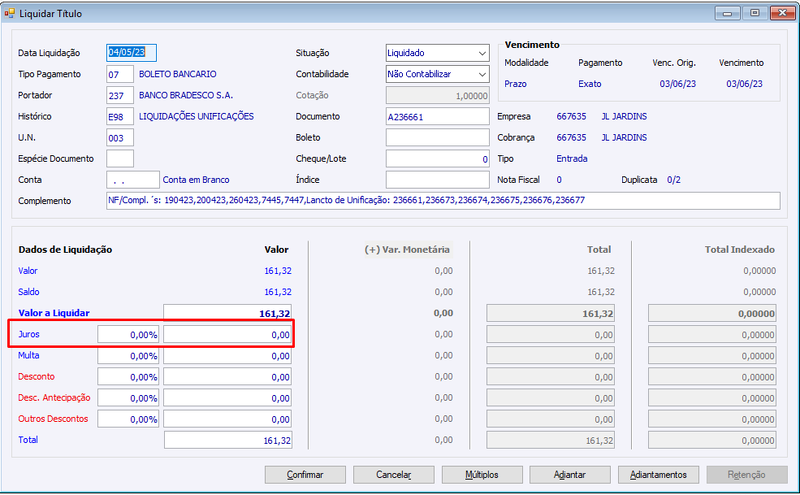Focus the Juros percentage field
Image resolution: width=800 pixels, height=495 pixels.
(128, 335)
